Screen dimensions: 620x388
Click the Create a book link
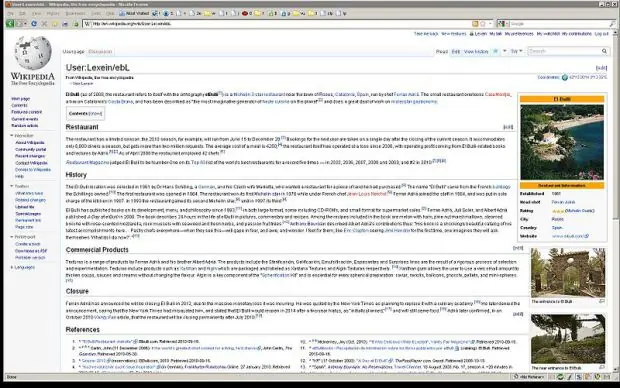[x=27, y=244]
